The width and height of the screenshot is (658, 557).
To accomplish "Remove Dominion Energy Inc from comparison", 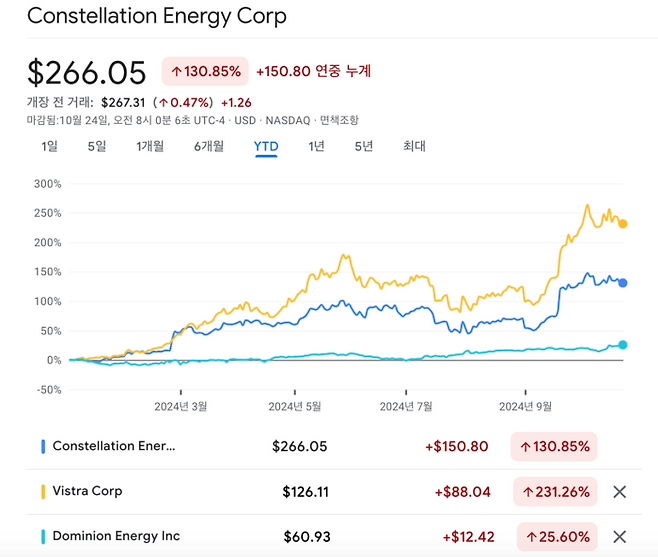I will (619, 536).
